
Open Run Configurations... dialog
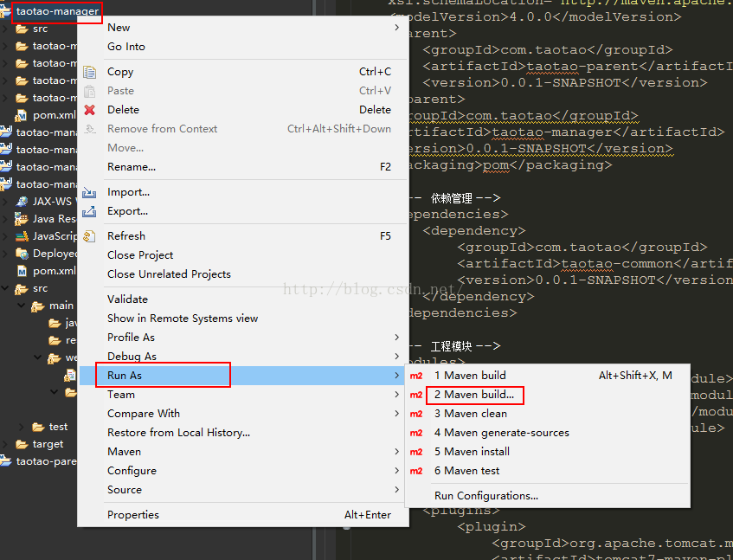point(548,496)
